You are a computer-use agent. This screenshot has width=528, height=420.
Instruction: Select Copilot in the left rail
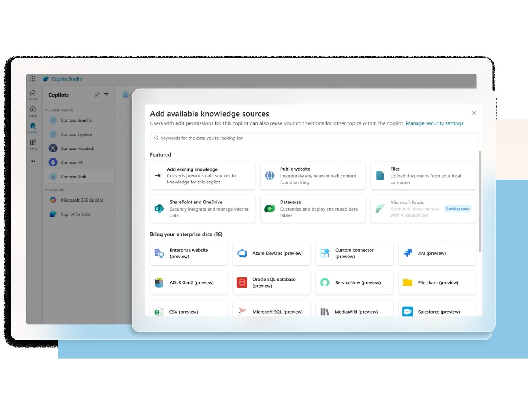[33, 128]
